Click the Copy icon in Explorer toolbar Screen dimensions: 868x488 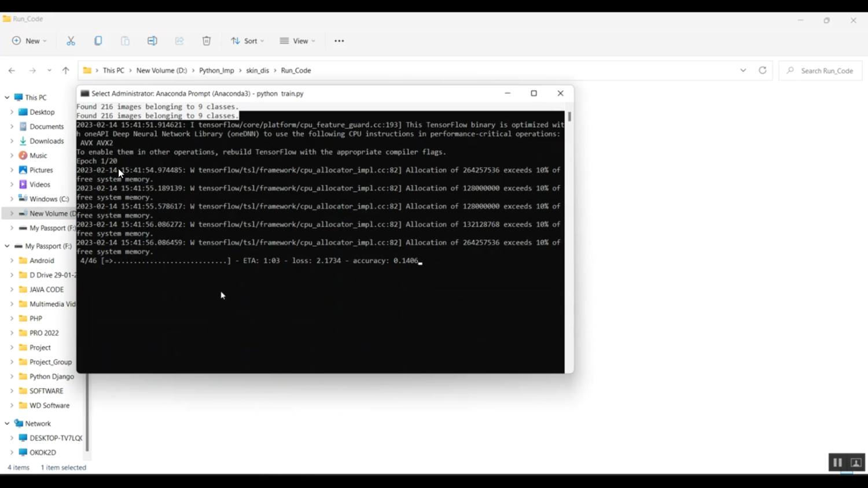pyautogui.click(x=98, y=41)
